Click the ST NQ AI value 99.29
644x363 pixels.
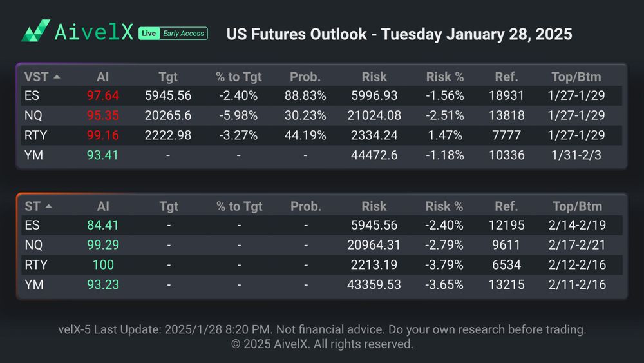coord(102,246)
